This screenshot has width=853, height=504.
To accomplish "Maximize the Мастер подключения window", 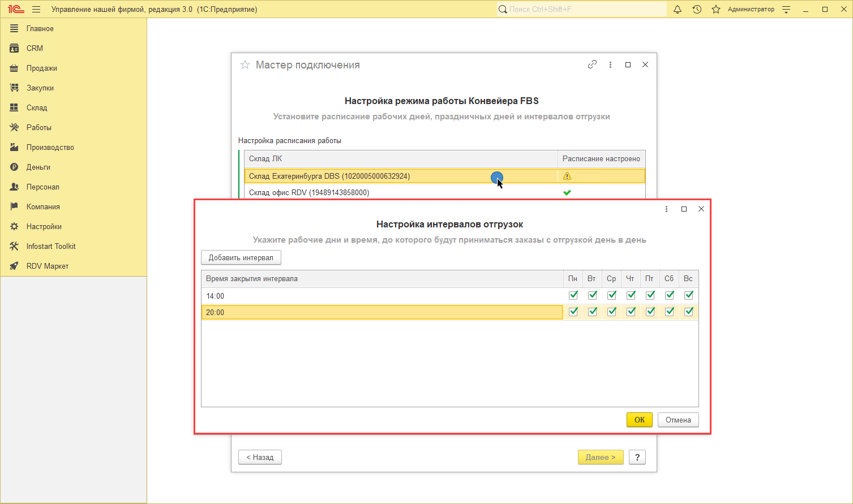I will (628, 65).
